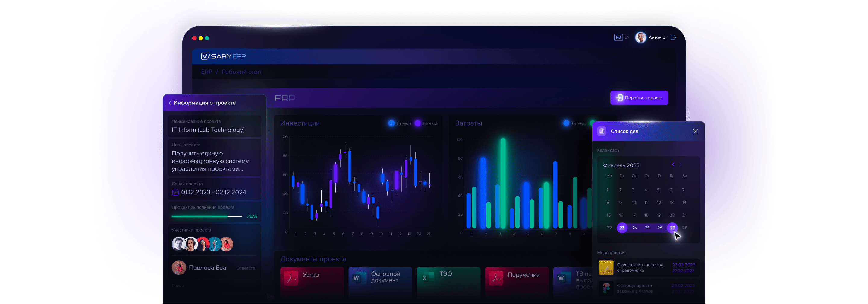The width and height of the screenshot is (868, 304).
Task: Click the ERP breadcrumb item
Action: [206, 72]
